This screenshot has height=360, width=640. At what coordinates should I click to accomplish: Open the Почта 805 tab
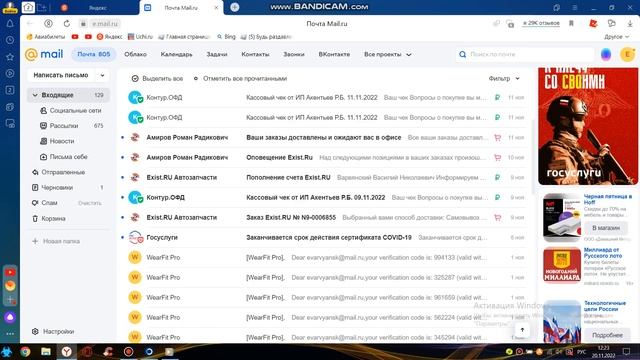[x=93, y=54]
